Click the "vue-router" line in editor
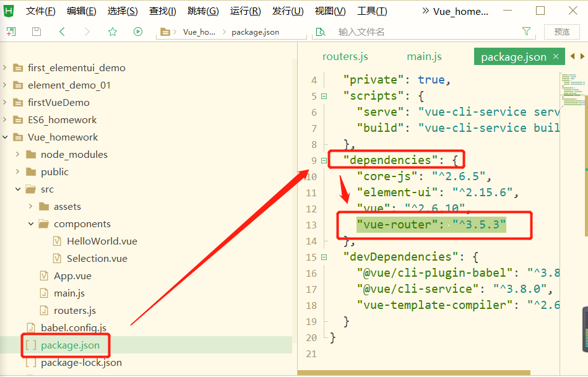 431,225
